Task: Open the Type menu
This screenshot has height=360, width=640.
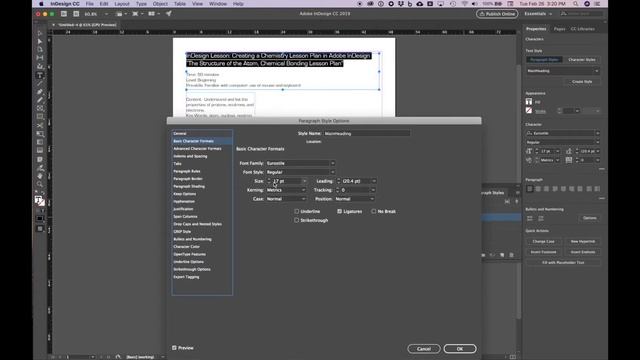Action: pyautogui.click(x=141, y=4)
